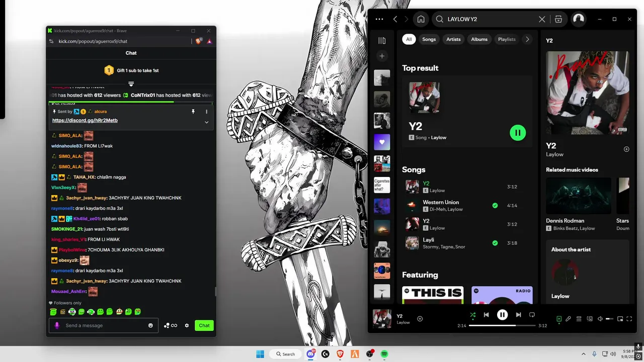Select the Artists filter chip
This screenshot has width=644, height=362.
pos(453,39)
